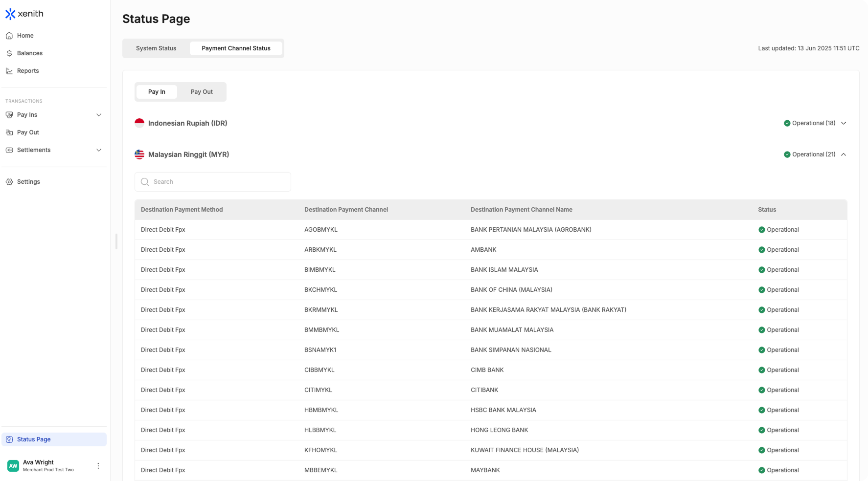The width and height of the screenshot is (868, 481).
Task: Click the ARBKMYKL channel cell
Action: pos(320,250)
